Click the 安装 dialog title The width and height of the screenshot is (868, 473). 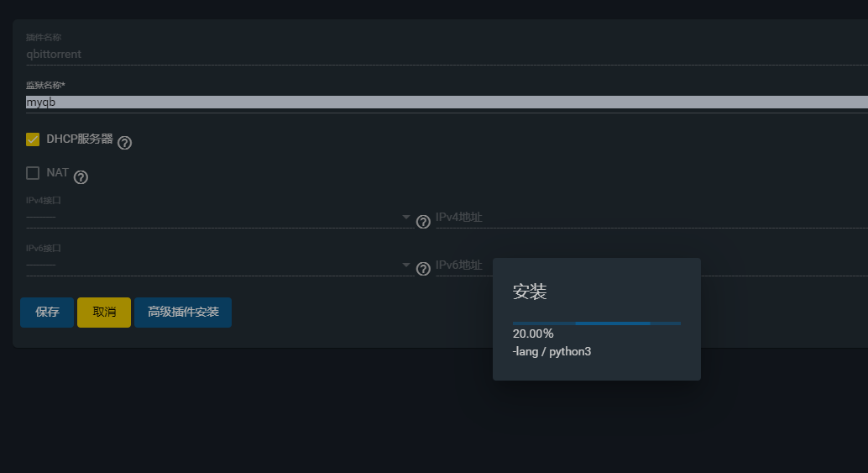[x=530, y=292]
